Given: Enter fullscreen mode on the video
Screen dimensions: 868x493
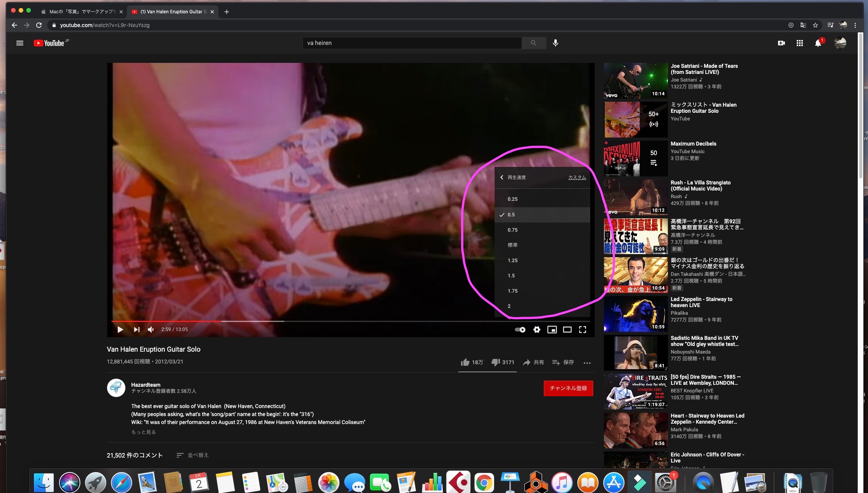Looking at the screenshot, I should click(582, 330).
